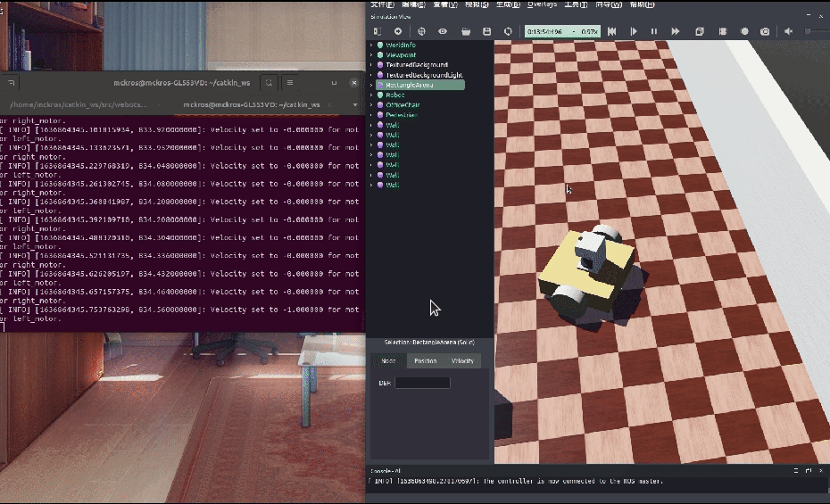The image size is (830, 504).
Task: Expand the Robot node
Action: point(371,95)
